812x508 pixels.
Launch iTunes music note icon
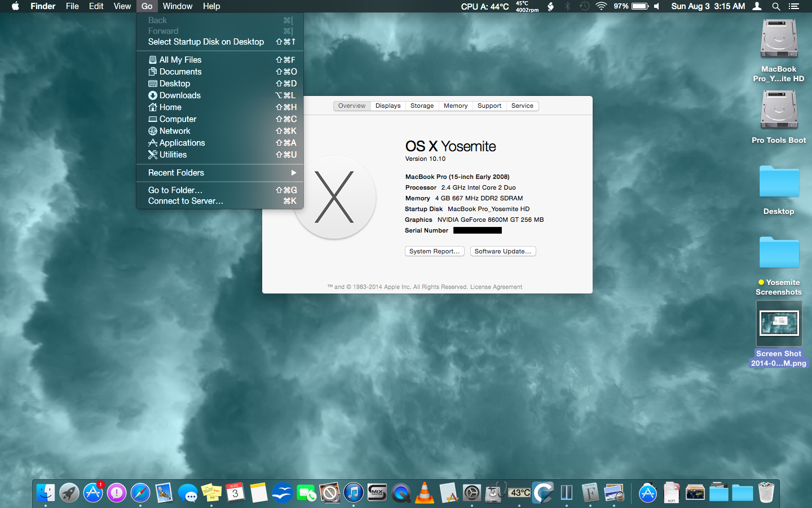pyautogui.click(x=354, y=493)
